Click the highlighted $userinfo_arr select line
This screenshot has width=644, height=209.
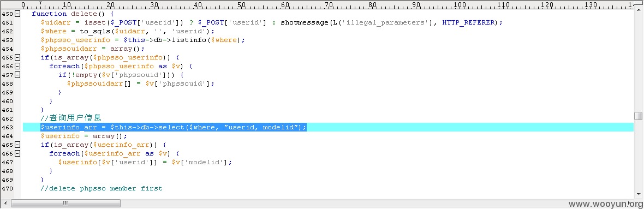click(x=174, y=127)
